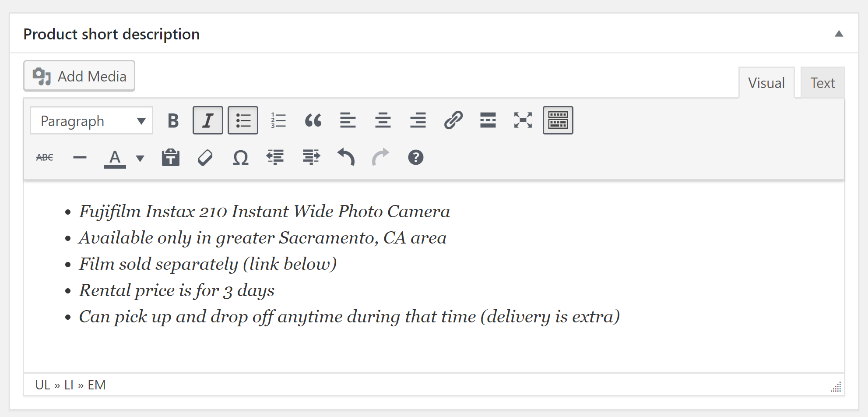The height and width of the screenshot is (417, 868).
Task: Toggle the bulleted list button
Action: [243, 120]
